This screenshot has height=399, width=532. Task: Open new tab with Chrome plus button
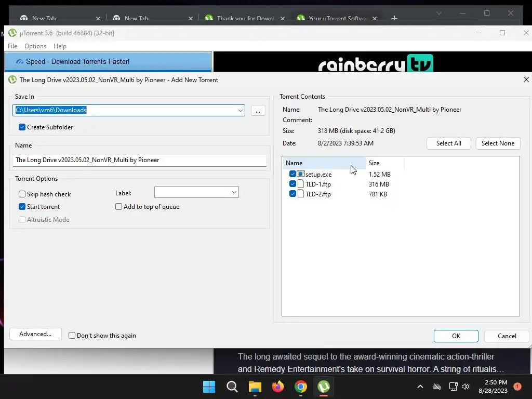coord(394,18)
